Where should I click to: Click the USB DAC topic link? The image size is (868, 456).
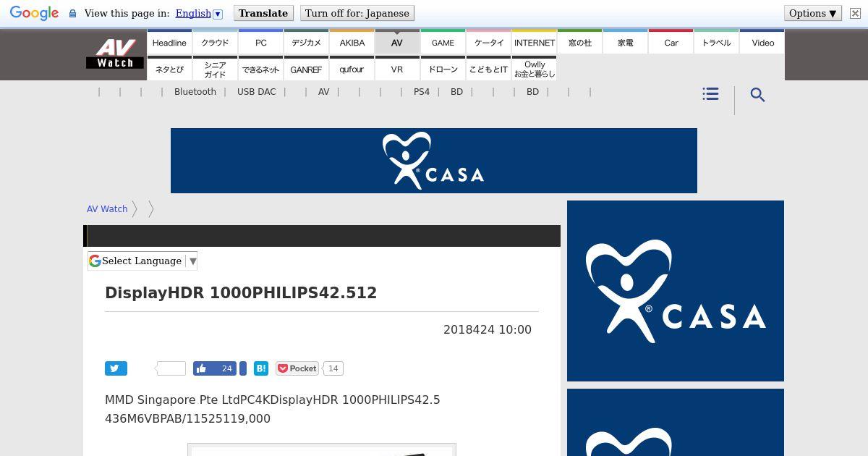click(257, 92)
